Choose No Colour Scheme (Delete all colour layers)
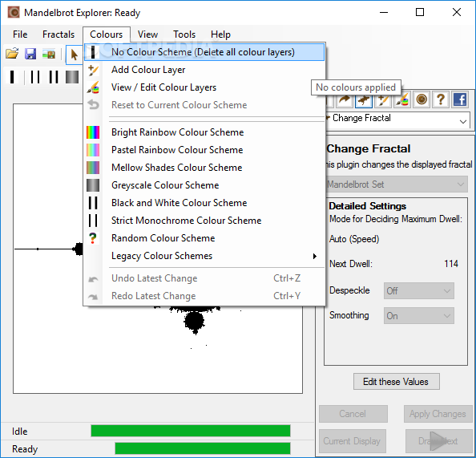 coord(204,52)
